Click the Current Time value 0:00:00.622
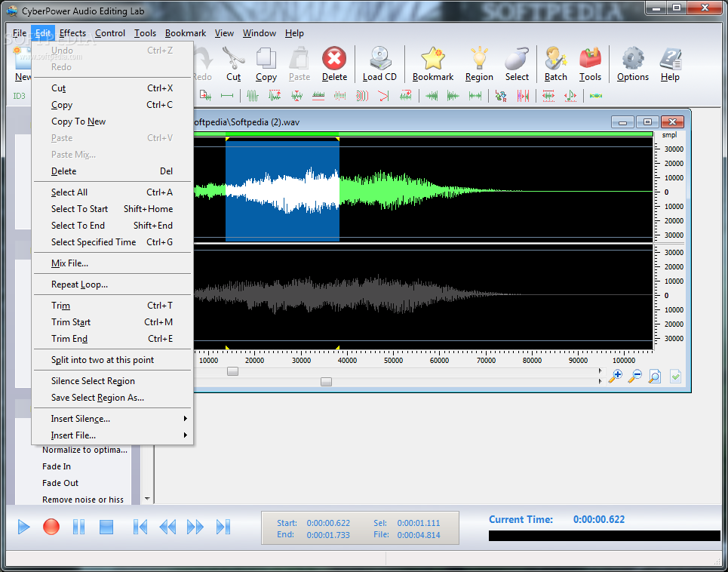Screen dimensions: 728x572 pos(599,519)
